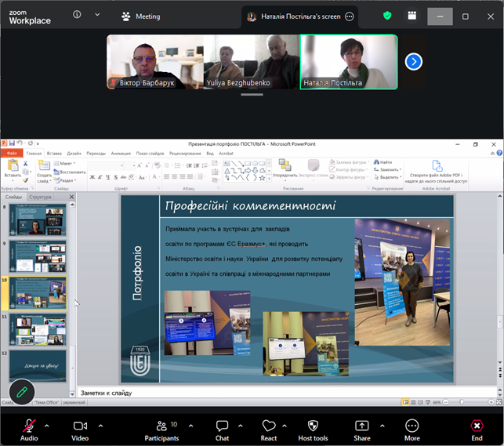Open Файл tab in PowerPoint
The height and width of the screenshot is (446, 504).
tap(12, 154)
